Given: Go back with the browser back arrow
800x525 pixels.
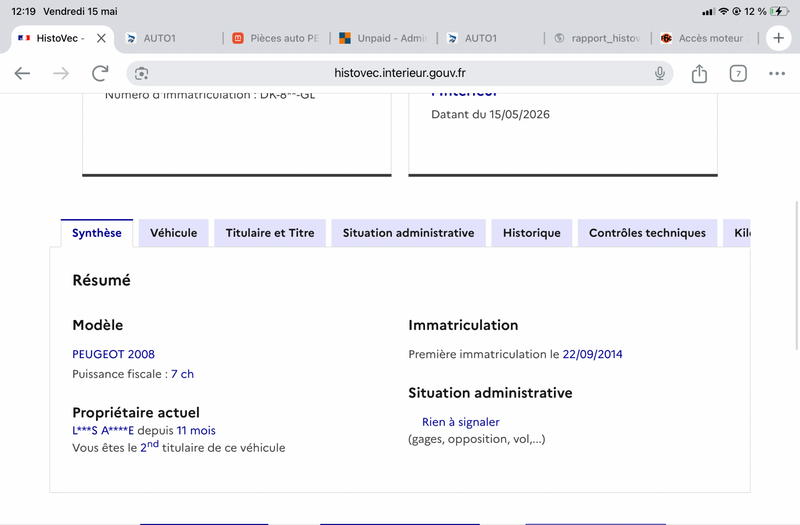Looking at the screenshot, I should pyautogui.click(x=22, y=73).
